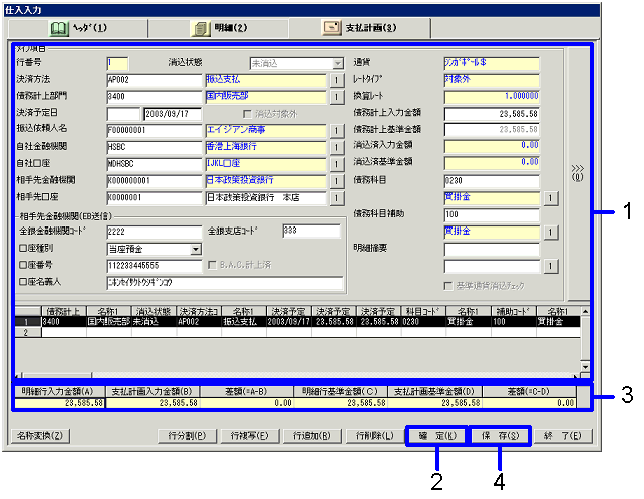Click the 相手先金融機関 field K000000001
This screenshot has width=644, height=499.
pos(154,181)
